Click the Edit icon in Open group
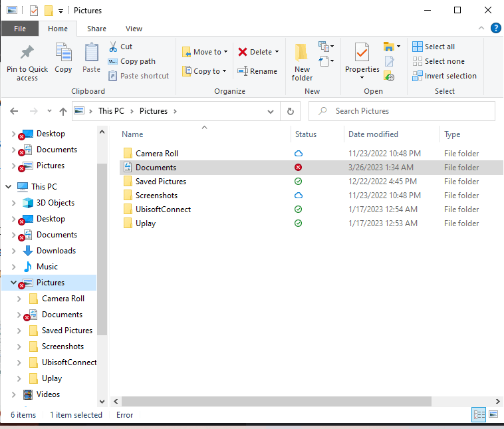 click(x=389, y=61)
